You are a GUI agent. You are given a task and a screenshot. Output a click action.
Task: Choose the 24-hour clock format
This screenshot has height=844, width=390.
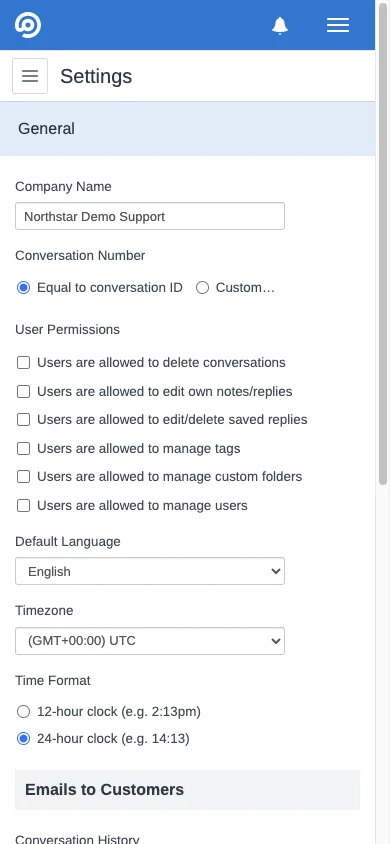click(23, 739)
